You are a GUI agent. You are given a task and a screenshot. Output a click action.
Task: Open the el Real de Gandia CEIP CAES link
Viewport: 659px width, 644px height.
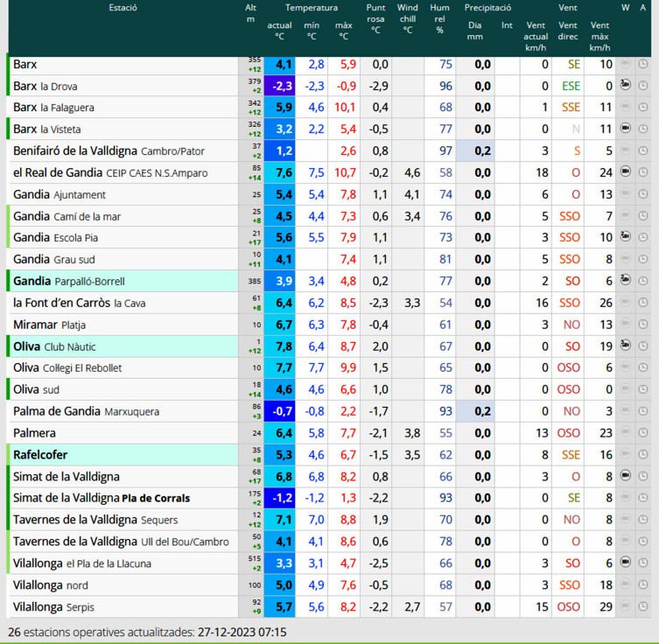tap(110, 172)
